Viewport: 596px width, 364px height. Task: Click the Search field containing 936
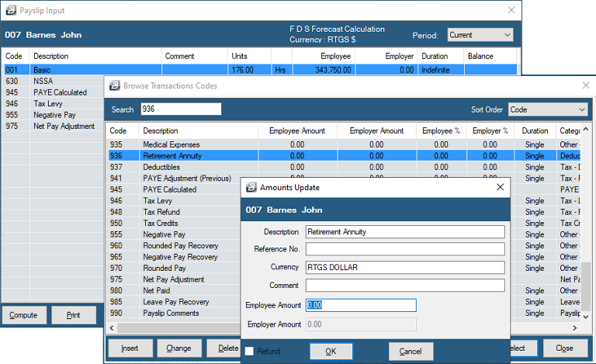tap(181, 109)
